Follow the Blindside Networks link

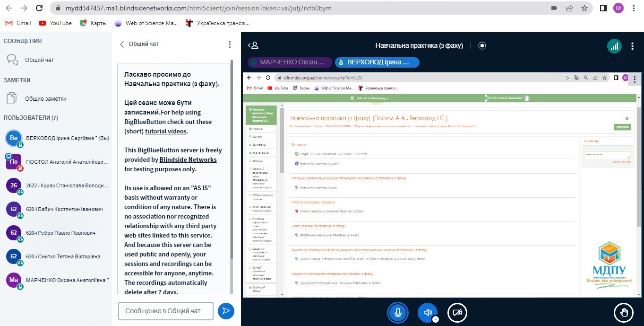click(x=188, y=159)
